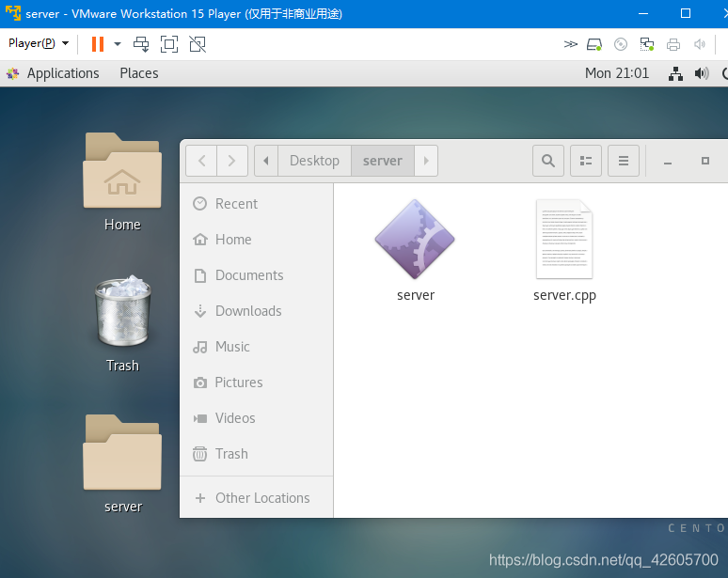Image resolution: width=728 pixels, height=578 pixels.
Task: Open the server folder on desktop
Action: pos(122,464)
